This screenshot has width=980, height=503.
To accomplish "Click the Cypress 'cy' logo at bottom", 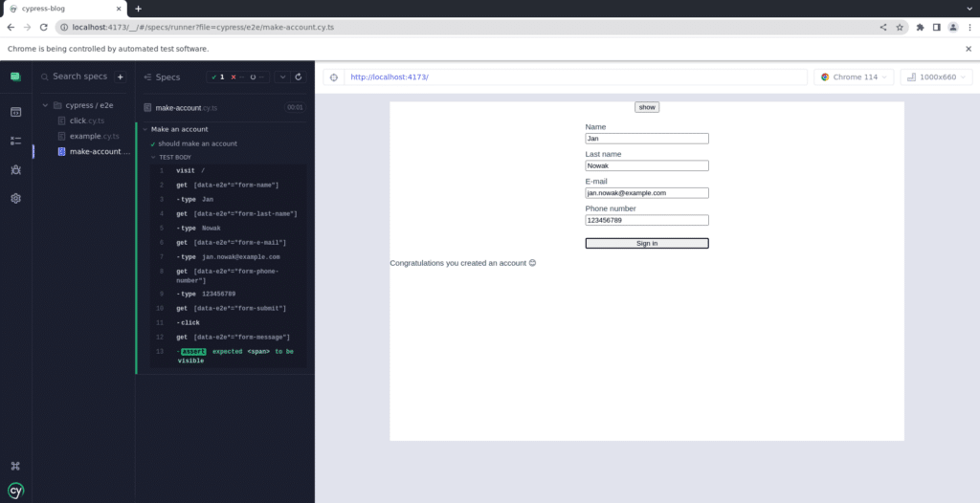I will tap(15, 491).
